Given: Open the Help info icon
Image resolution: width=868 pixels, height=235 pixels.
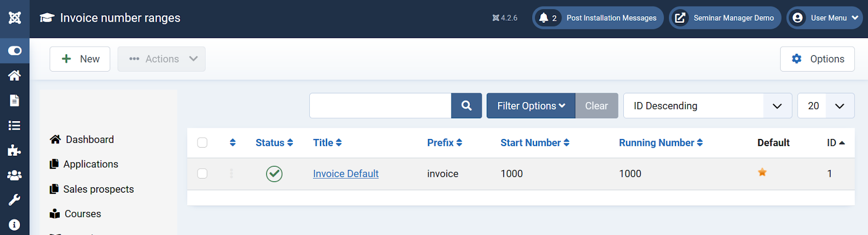Looking at the screenshot, I should click(x=15, y=225).
